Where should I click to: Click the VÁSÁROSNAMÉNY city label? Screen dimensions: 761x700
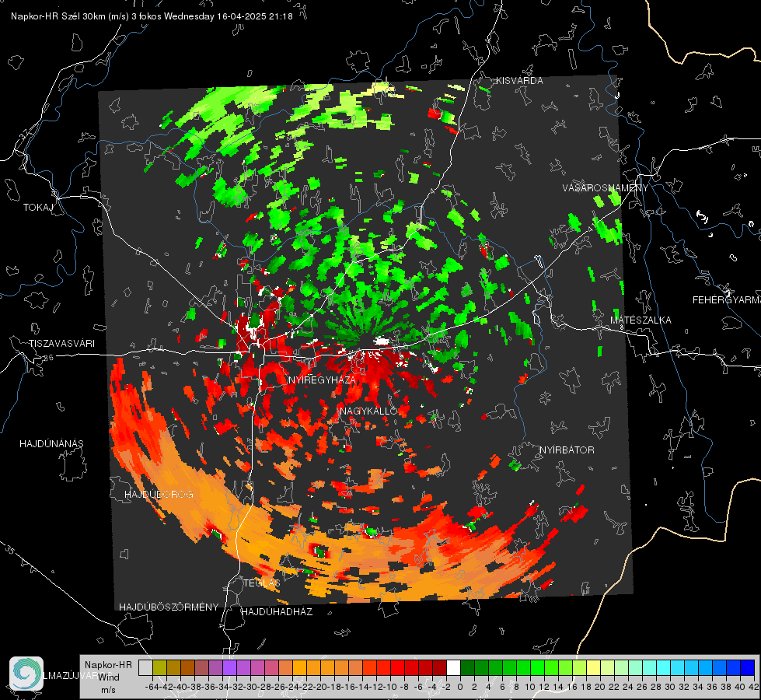pyautogui.click(x=606, y=188)
